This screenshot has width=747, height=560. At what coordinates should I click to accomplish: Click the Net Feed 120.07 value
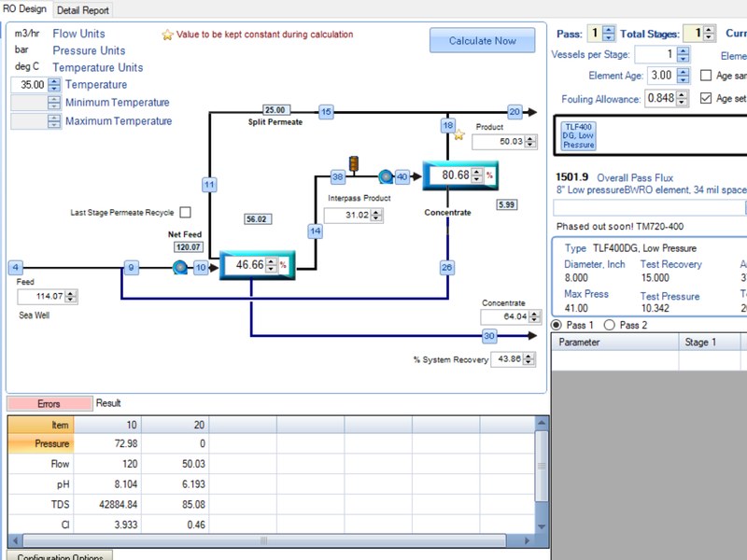tap(189, 247)
